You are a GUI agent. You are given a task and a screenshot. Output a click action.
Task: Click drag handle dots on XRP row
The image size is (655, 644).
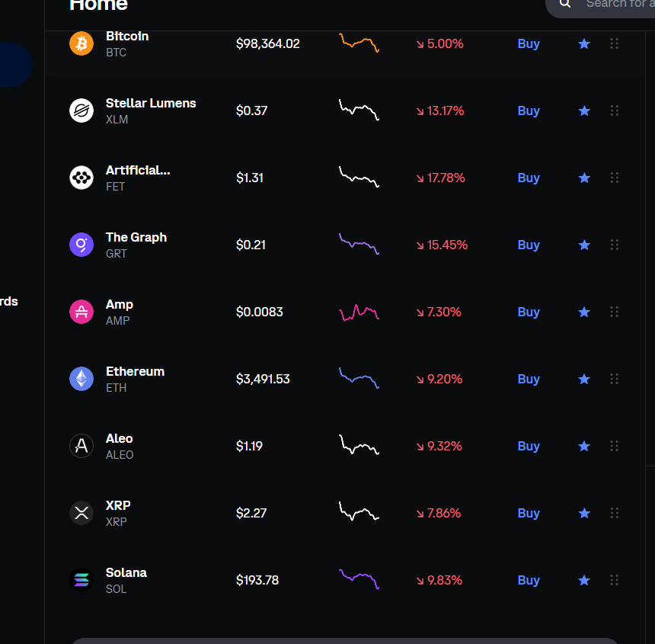(x=614, y=513)
